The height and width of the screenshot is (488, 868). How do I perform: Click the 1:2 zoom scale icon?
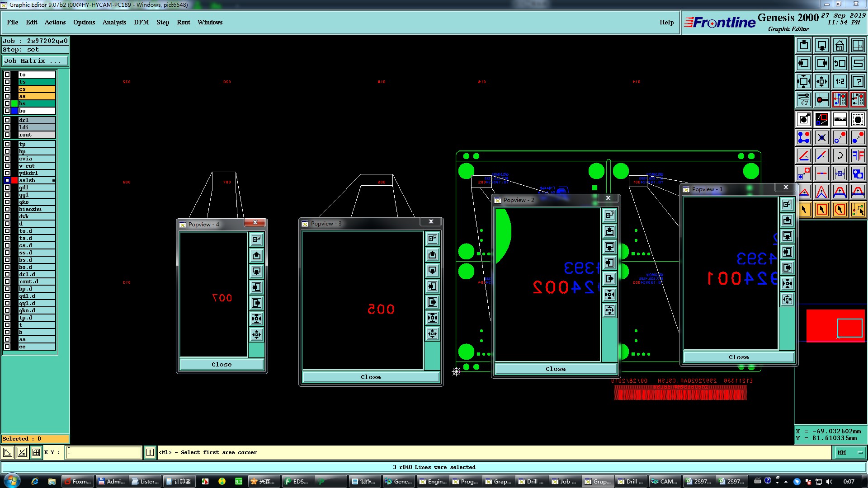pos(840,81)
